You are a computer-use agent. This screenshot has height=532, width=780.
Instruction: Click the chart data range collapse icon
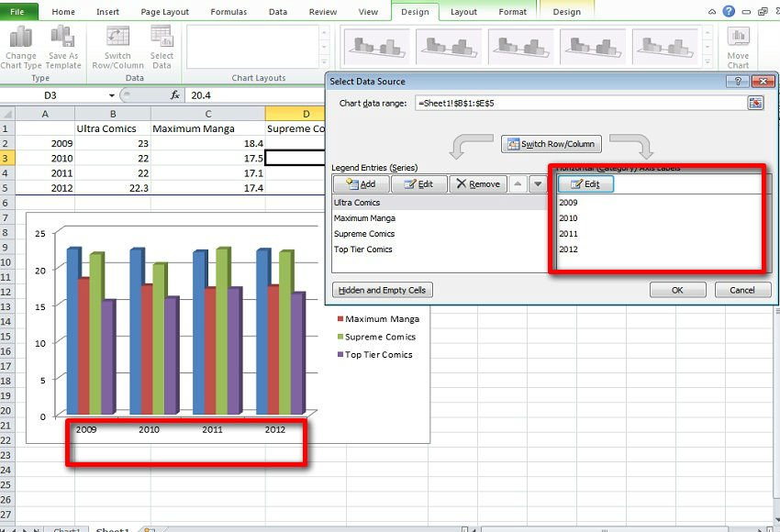coord(755,104)
